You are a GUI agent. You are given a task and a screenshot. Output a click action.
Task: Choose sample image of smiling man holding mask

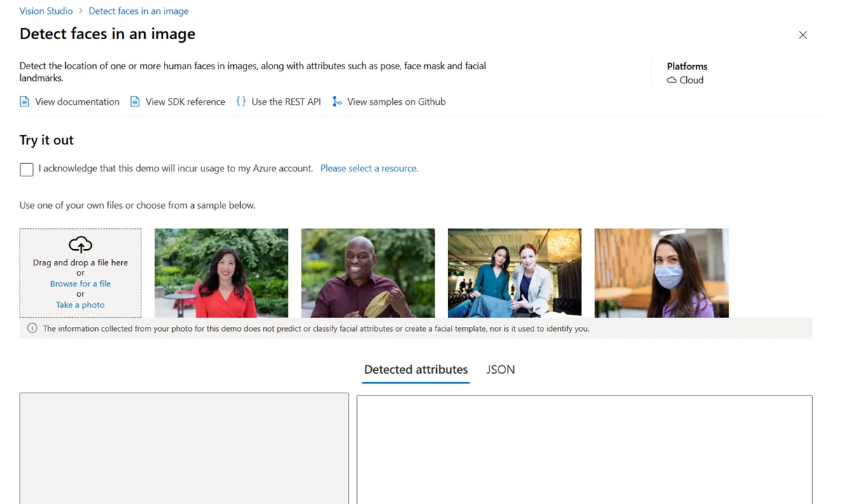click(368, 273)
